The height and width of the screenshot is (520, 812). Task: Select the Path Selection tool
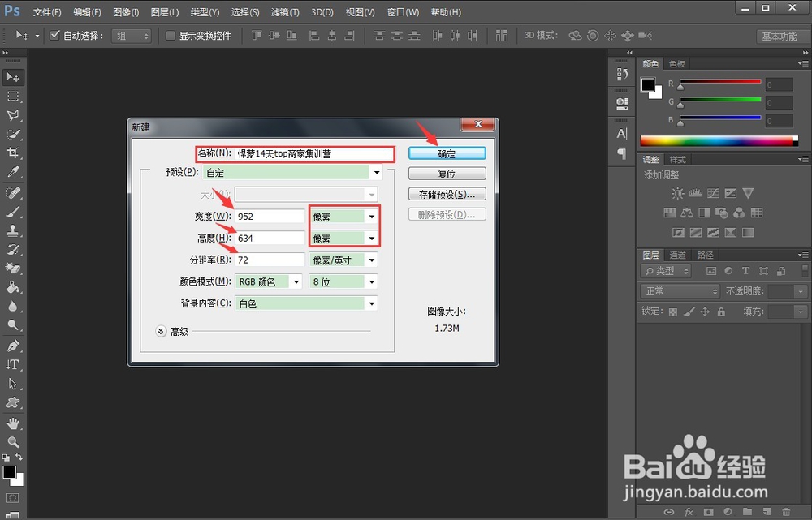(13, 384)
